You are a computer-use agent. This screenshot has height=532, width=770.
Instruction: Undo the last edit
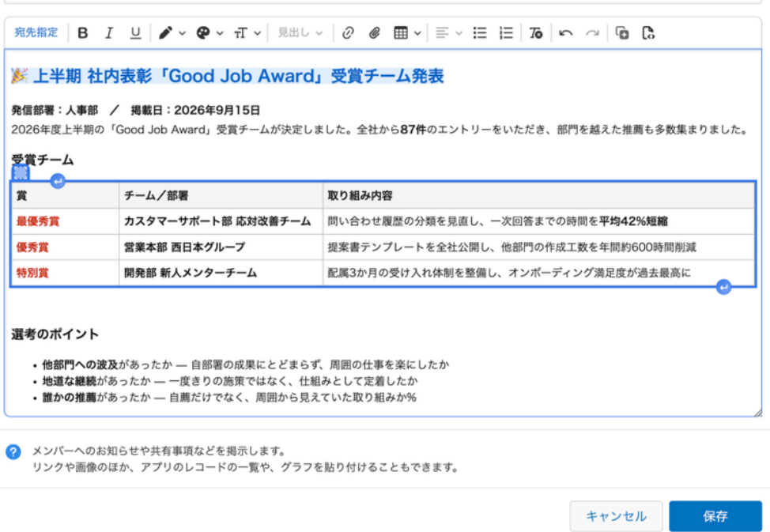click(566, 33)
